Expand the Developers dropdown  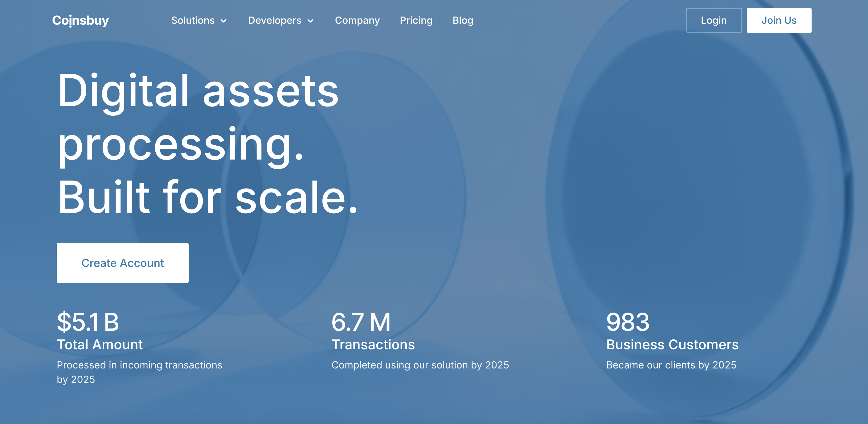click(275, 21)
